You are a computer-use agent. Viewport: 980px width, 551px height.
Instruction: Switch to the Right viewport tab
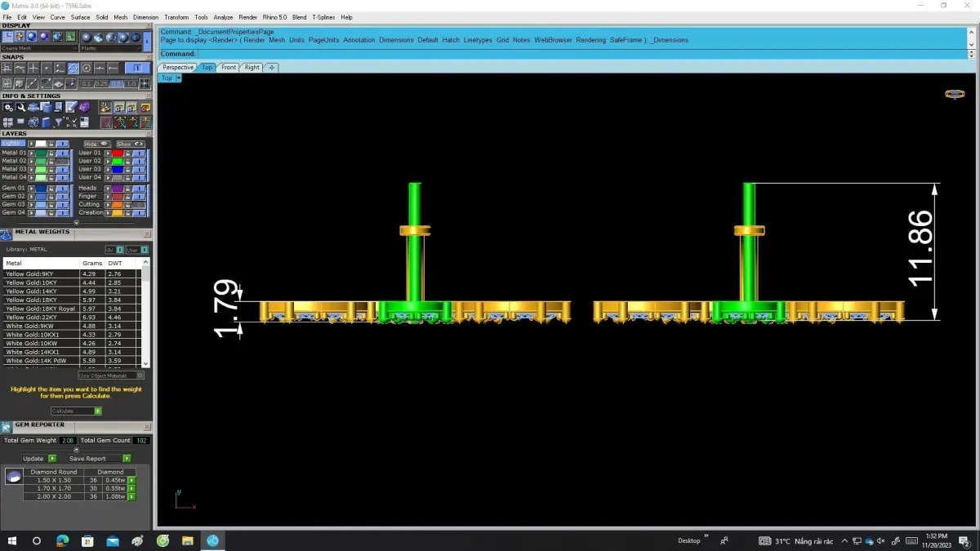point(252,67)
